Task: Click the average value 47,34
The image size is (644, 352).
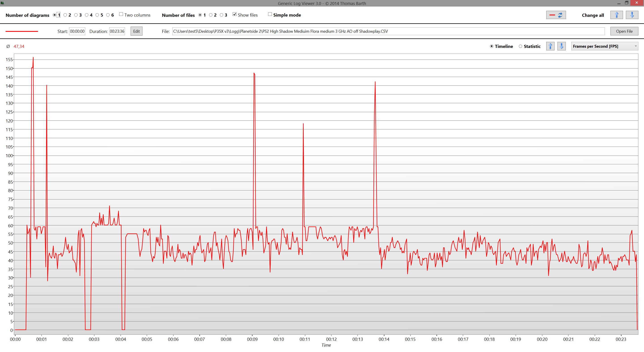Action: pos(19,46)
